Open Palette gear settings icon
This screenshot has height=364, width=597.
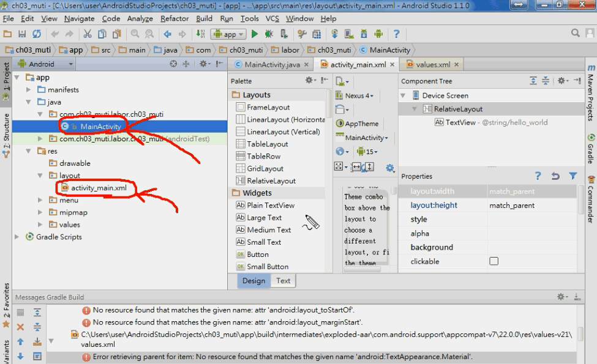[310, 80]
